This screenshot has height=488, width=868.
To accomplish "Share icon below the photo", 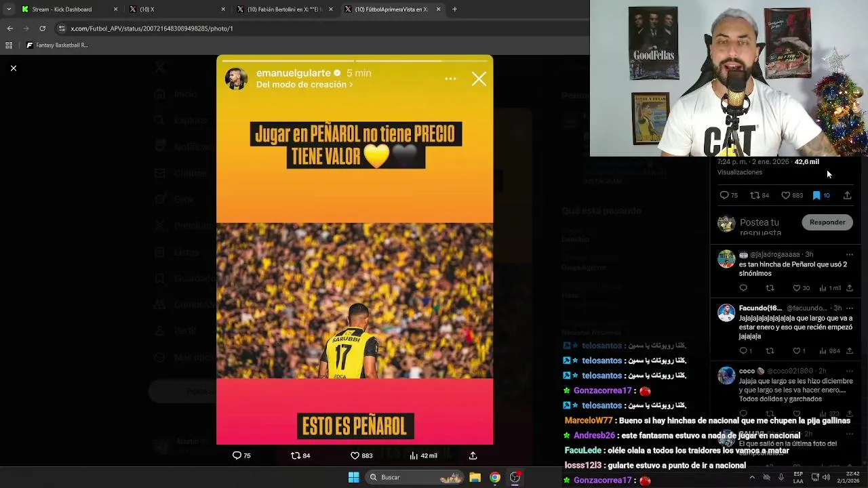I will point(473,455).
